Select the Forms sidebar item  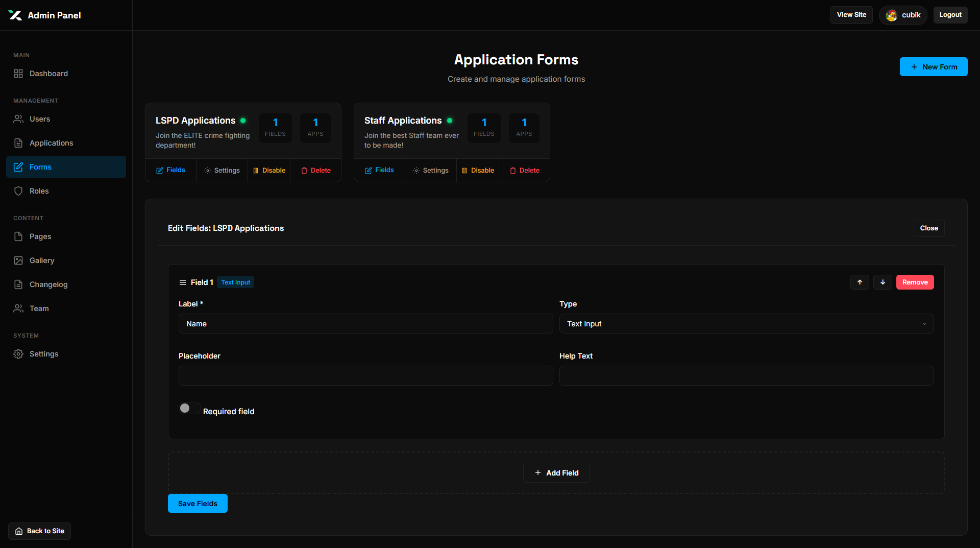66,167
